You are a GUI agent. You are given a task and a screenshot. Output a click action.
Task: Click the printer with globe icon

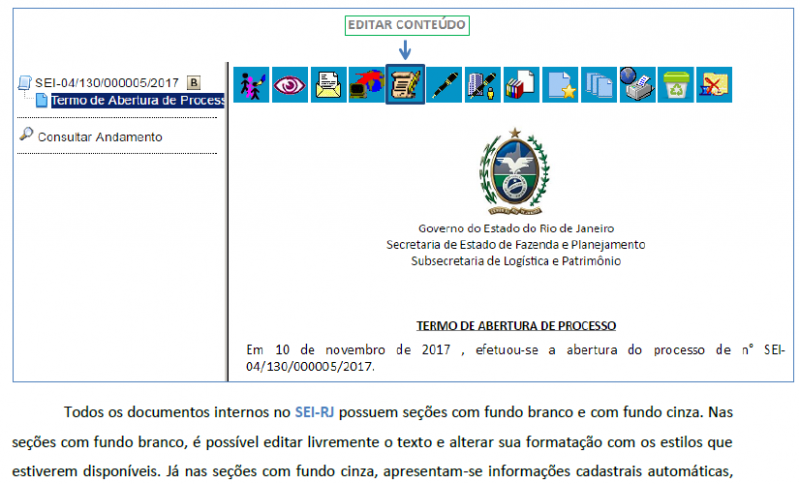637,85
